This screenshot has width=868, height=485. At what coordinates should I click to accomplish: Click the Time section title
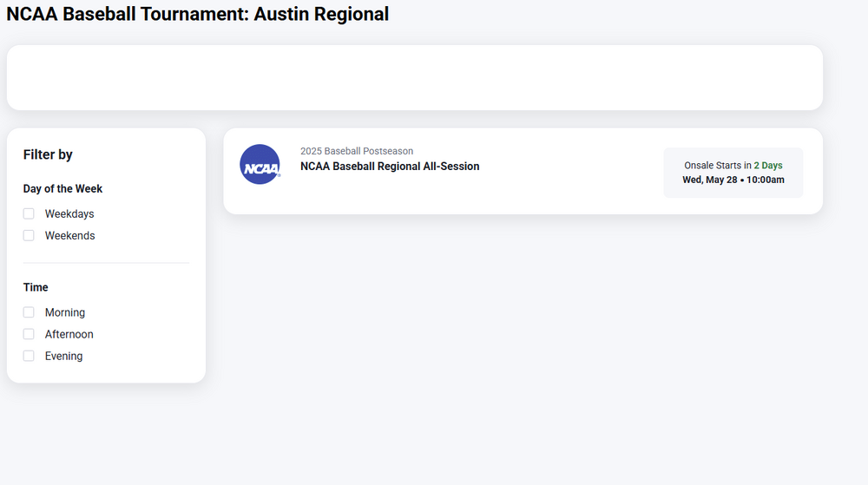tap(36, 287)
